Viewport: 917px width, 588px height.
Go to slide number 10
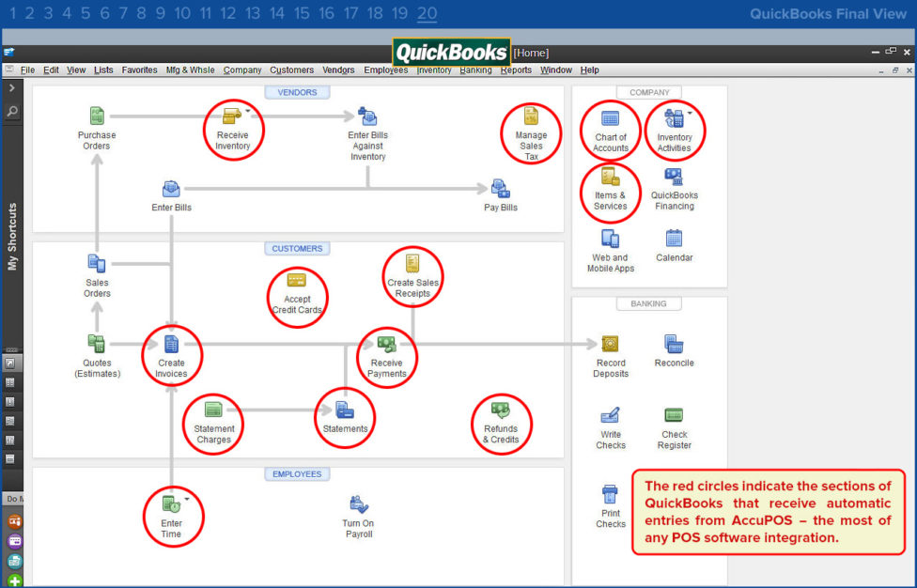point(182,13)
